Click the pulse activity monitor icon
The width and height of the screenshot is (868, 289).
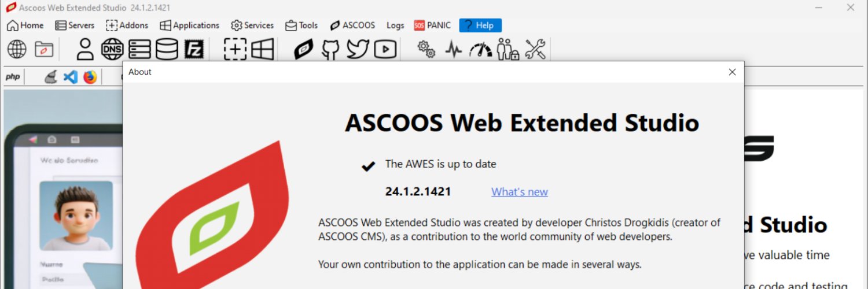[x=454, y=50]
